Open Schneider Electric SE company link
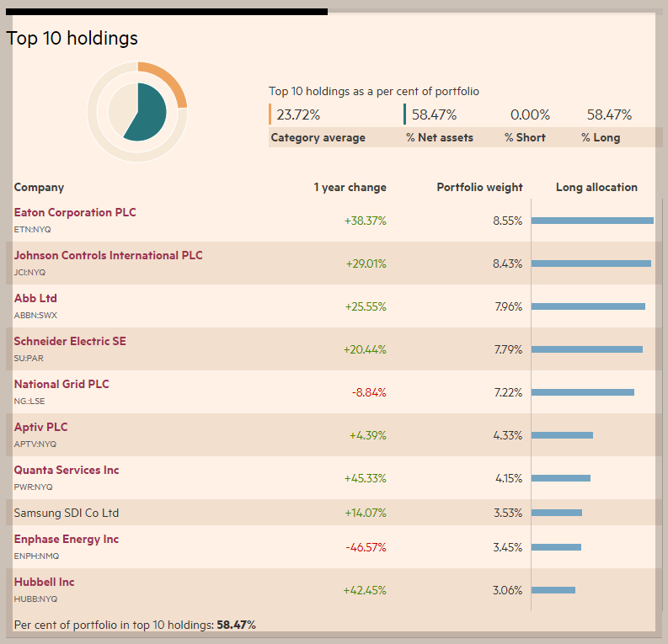This screenshot has width=668, height=644. (x=70, y=342)
